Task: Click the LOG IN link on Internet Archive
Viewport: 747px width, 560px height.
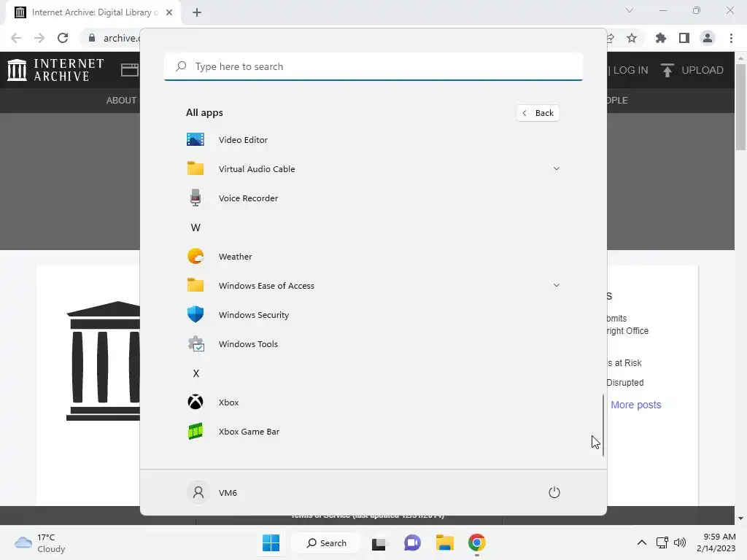Action: 631,70
